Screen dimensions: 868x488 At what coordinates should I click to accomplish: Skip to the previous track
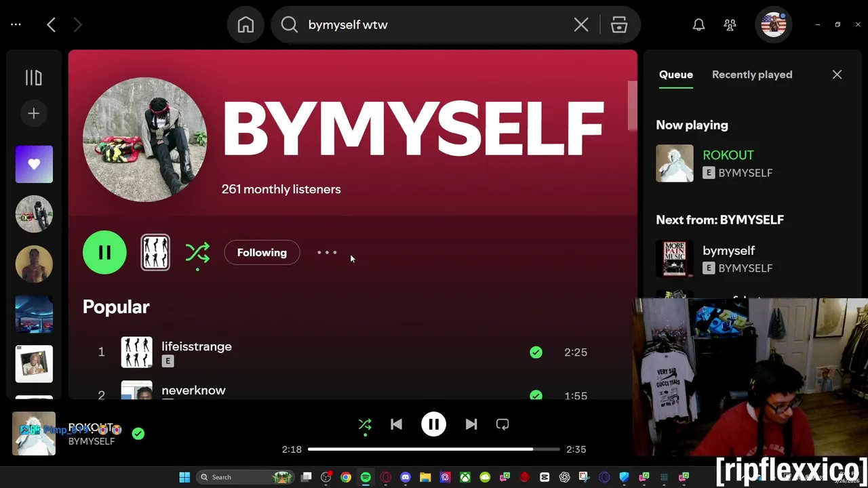pos(396,424)
